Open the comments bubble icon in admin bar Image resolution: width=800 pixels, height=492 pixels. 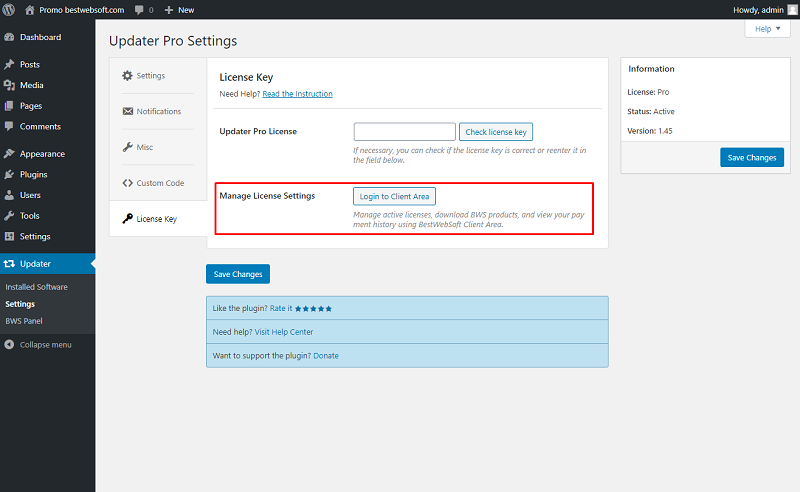pos(139,10)
